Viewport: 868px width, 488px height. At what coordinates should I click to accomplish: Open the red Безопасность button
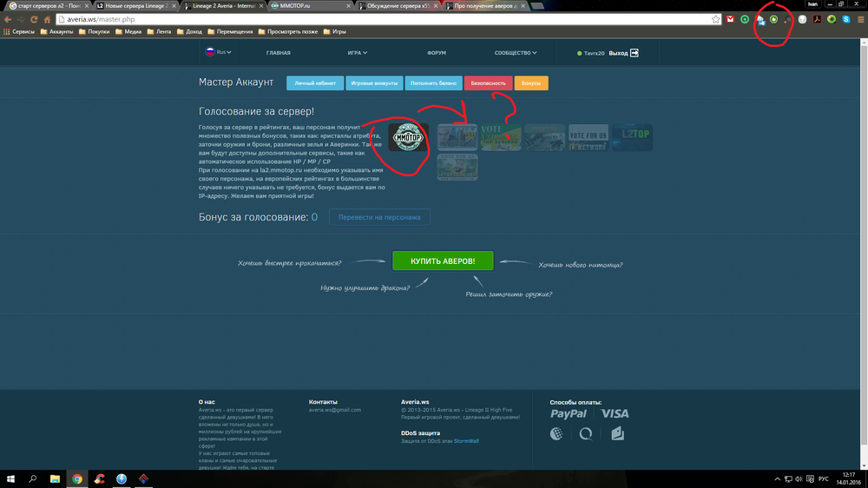pyautogui.click(x=488, y=83)
